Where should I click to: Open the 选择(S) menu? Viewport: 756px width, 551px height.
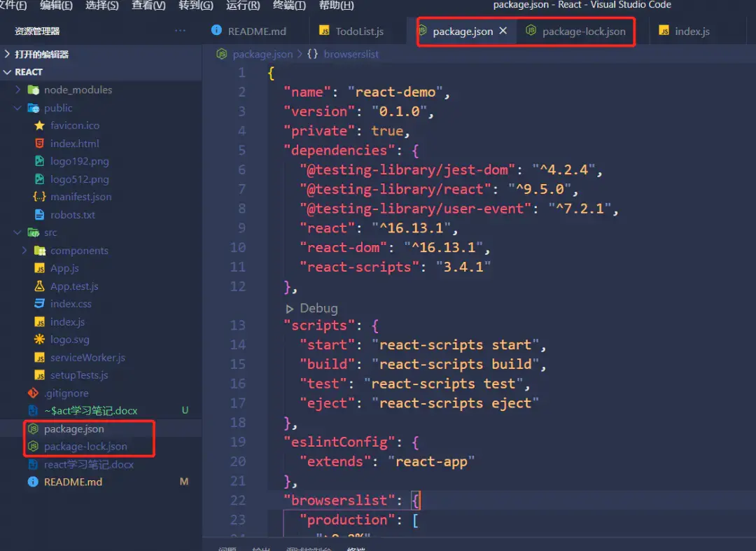pyautogui.click(x=101, y=6)
